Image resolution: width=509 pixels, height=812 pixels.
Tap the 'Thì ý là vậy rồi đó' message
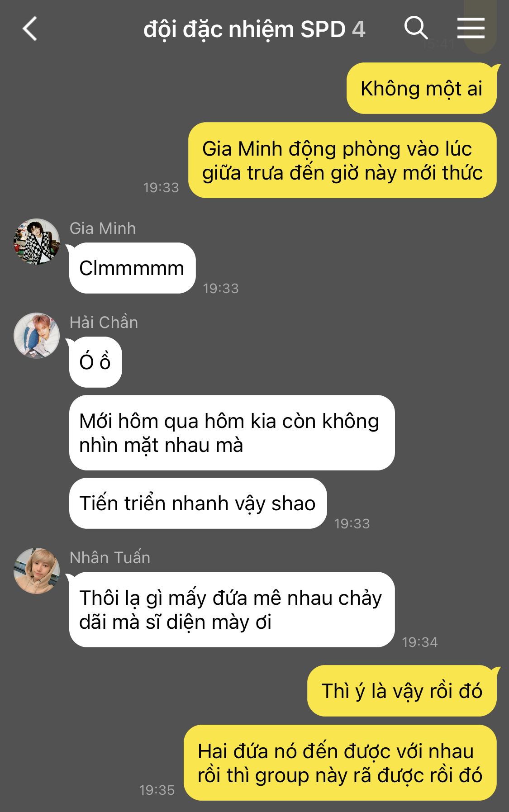coord(402,691)
